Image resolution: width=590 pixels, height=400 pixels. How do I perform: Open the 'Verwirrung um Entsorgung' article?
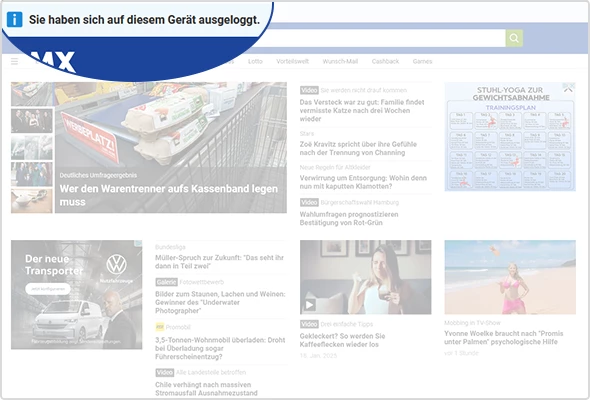pos(363,182)
